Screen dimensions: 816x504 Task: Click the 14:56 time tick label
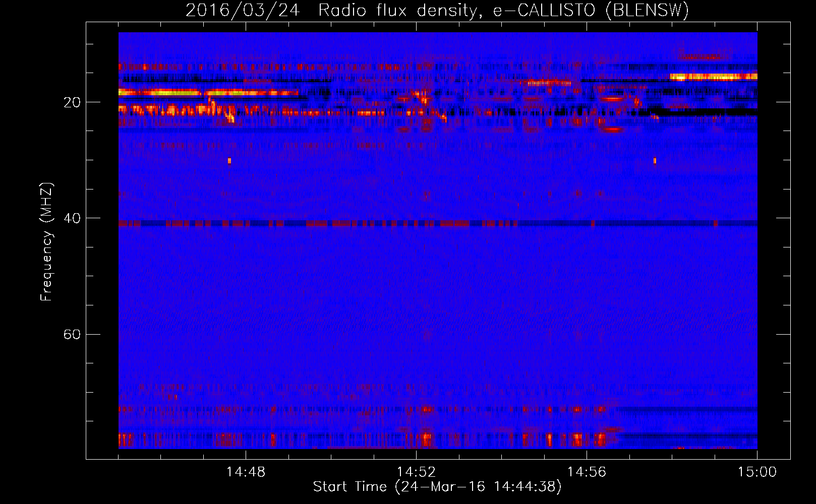[x=587, y=472]
